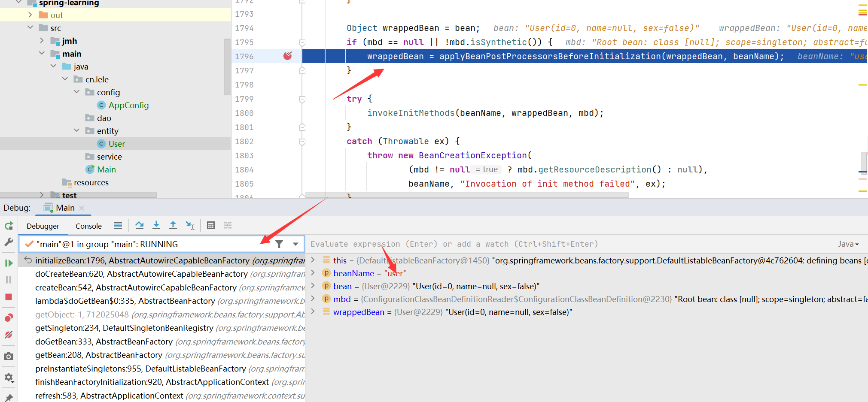868x402 pixels.
Task: Click the Pause program icon
Action: pyautogui.click(x=9, y=280)
